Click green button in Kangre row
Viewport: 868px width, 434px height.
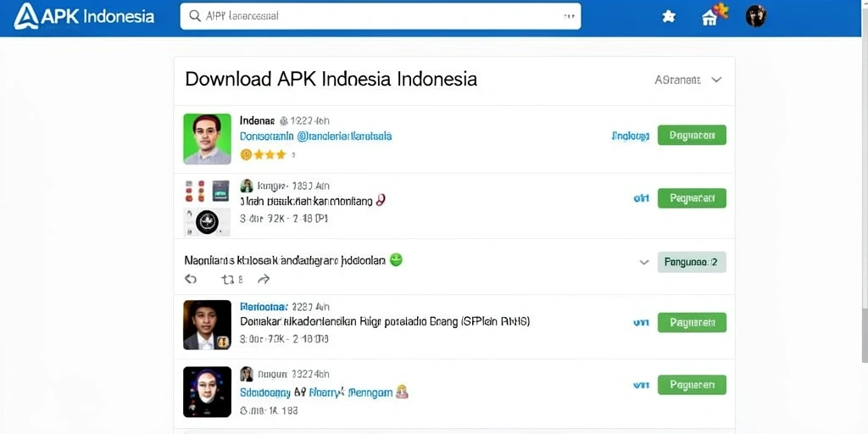tap(692, 198)
